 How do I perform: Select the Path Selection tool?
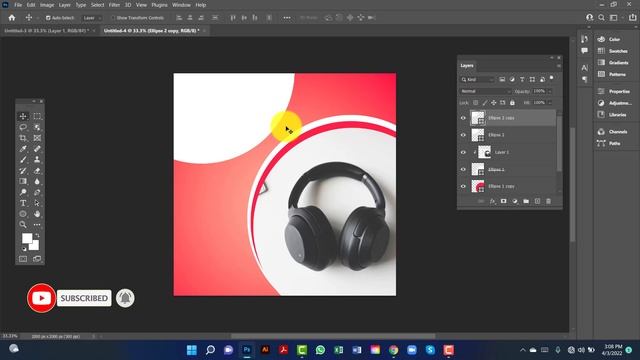coord(37,203)
